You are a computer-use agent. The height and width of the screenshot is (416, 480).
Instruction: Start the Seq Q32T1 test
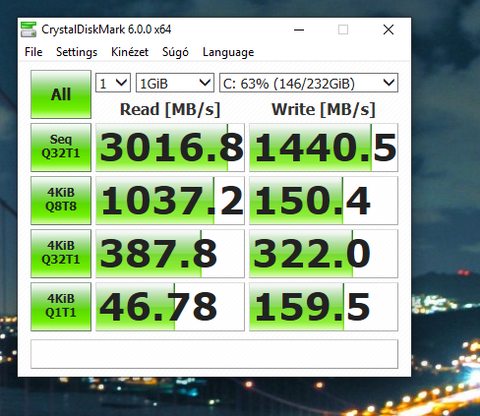[x=61, y=147]
